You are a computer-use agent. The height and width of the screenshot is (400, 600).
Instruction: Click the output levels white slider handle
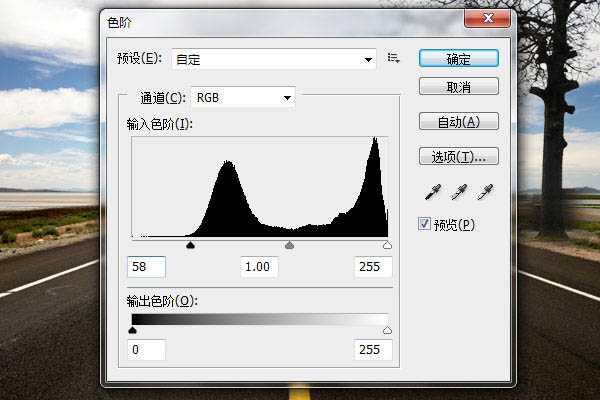[x=388, y=329]
